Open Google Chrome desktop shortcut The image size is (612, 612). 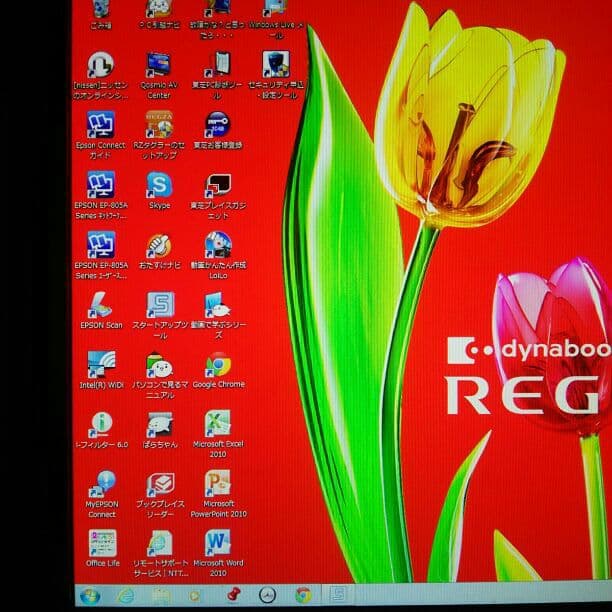click(x=218, y=365)
